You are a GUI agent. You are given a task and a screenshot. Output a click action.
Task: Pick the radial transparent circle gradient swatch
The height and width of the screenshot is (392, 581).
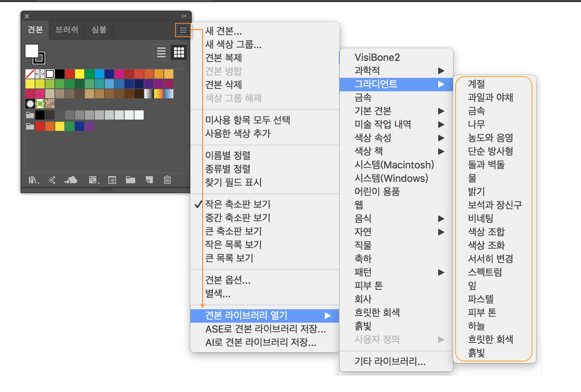(x=30, y=104)
